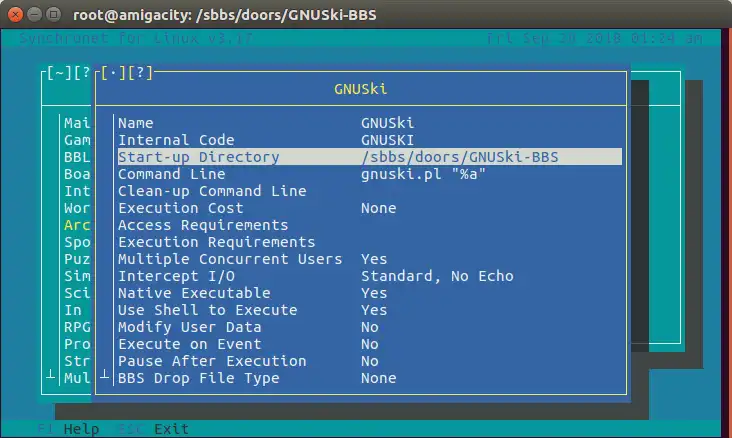Viewport: 732px width, 438px height.
Task: Select 'Mai' section in background list
Action: pos(77,123)
